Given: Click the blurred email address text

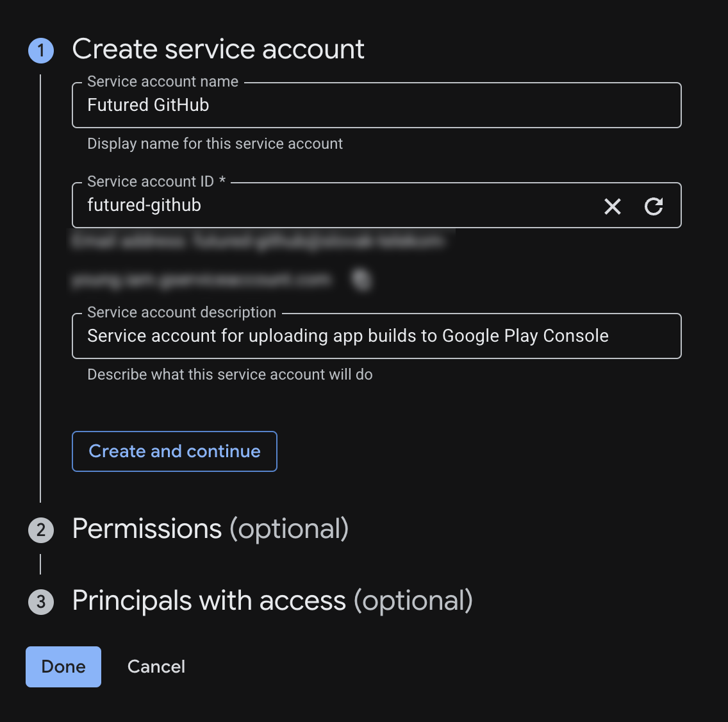Looking at the screenshot, I should pos(256,241).
